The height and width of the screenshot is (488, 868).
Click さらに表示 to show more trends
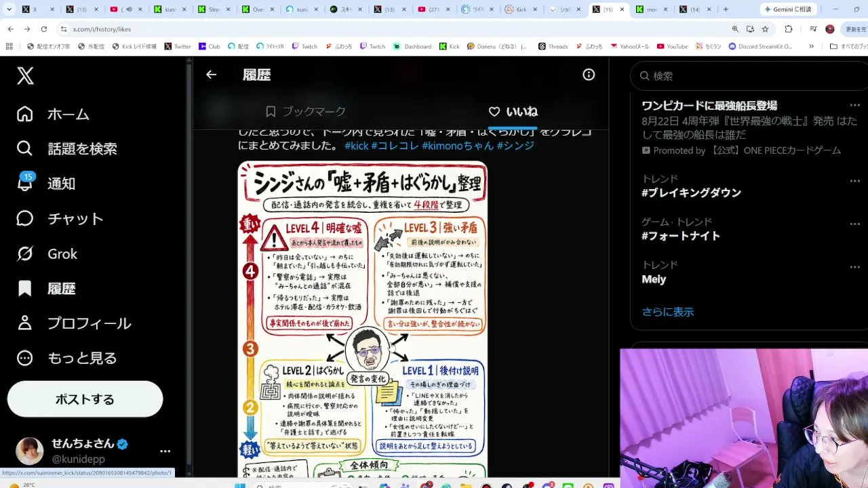click(x=668, y=312)
